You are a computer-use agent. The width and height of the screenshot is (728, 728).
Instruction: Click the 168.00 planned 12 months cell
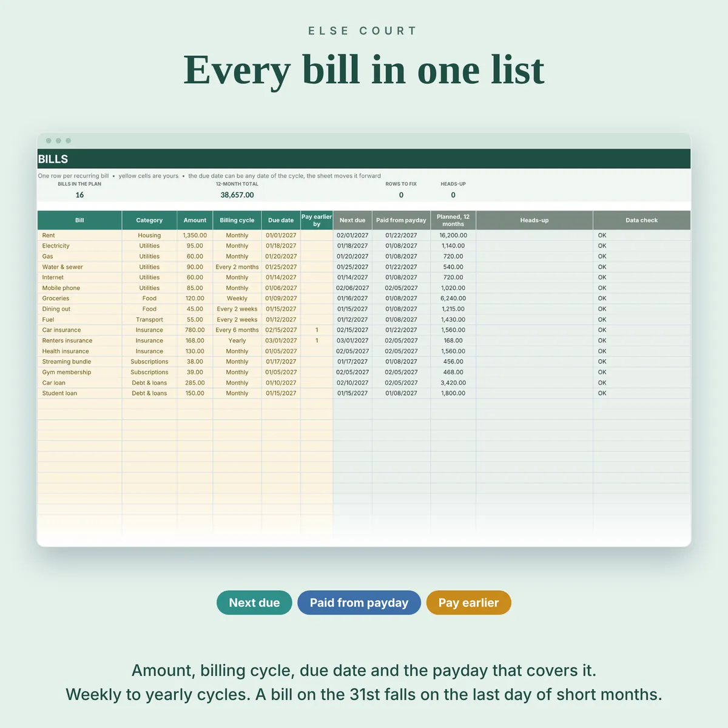(453, 340)
